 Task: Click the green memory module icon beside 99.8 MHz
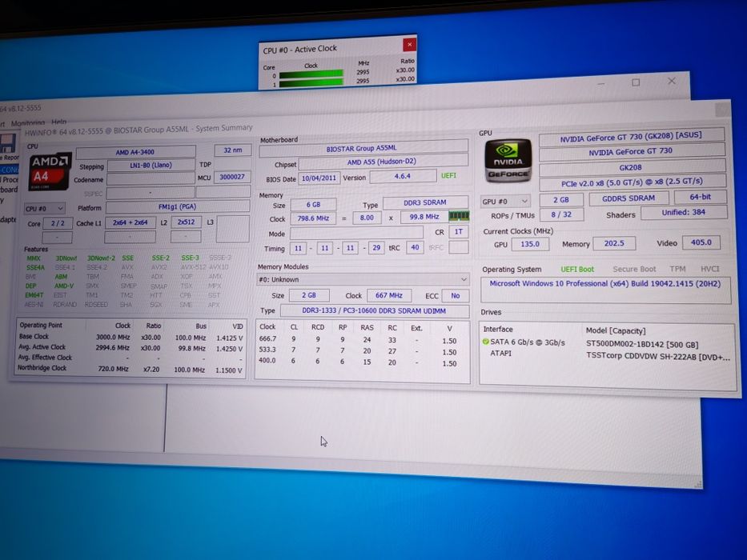pos(459,216)
